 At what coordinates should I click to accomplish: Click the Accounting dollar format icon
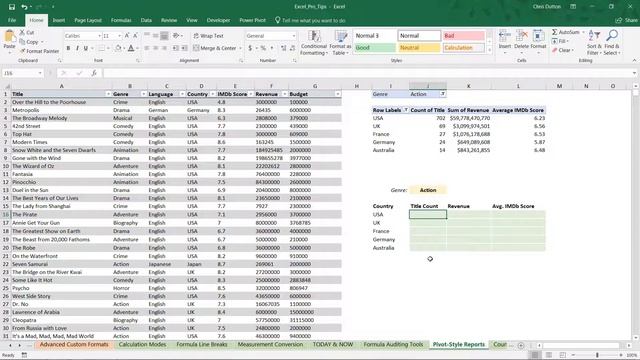[x=250, y=48]
